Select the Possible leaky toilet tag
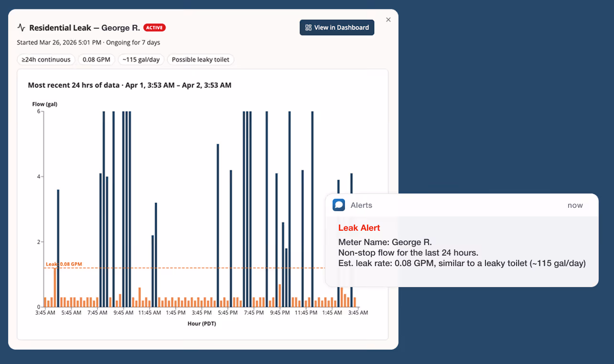614x364 pixels. coord(201,60)
